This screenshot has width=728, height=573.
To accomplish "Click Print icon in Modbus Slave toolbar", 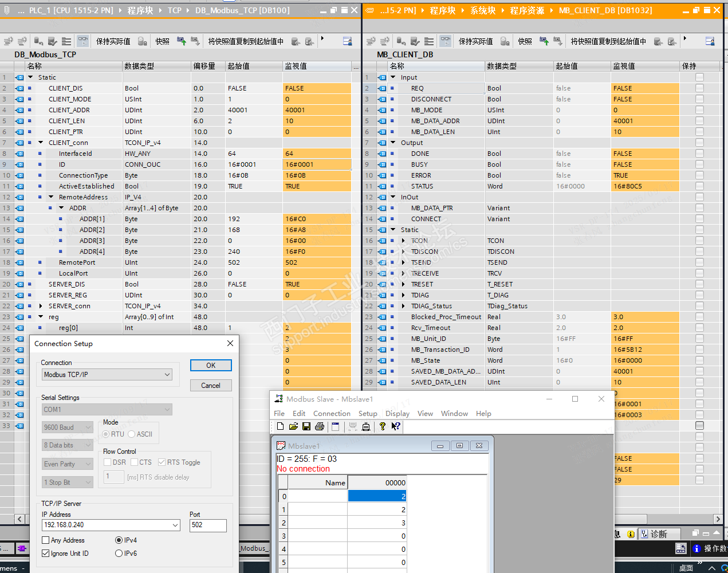I will [320, 426].
